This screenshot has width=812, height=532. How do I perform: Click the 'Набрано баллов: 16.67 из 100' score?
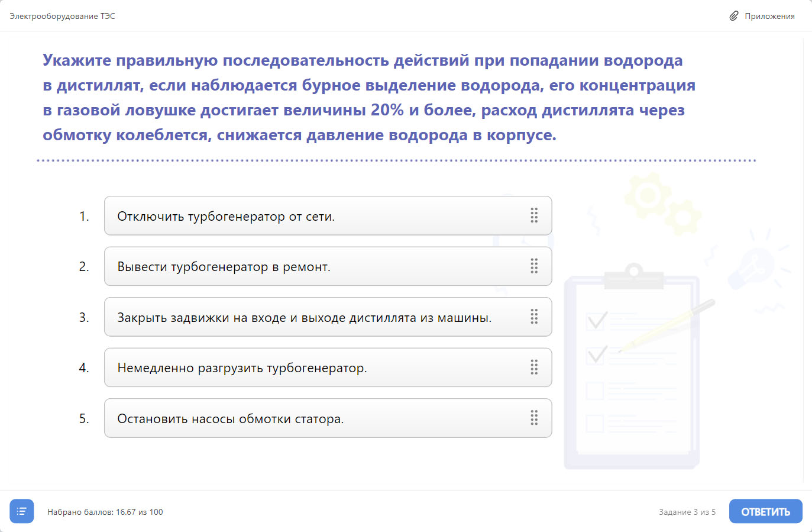tap(105, 512)
